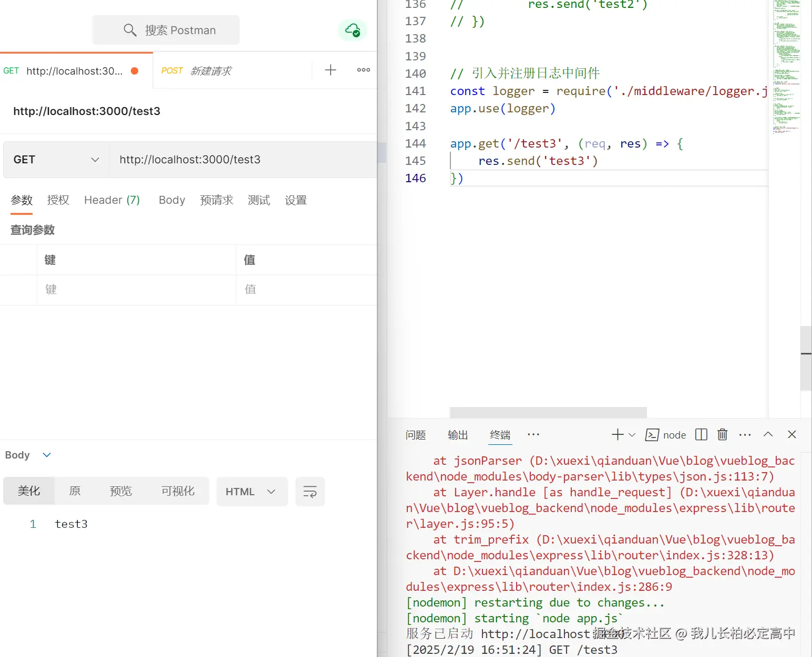Open the 测试 tab
Viewport: 812px width, 657px height.
259,200
